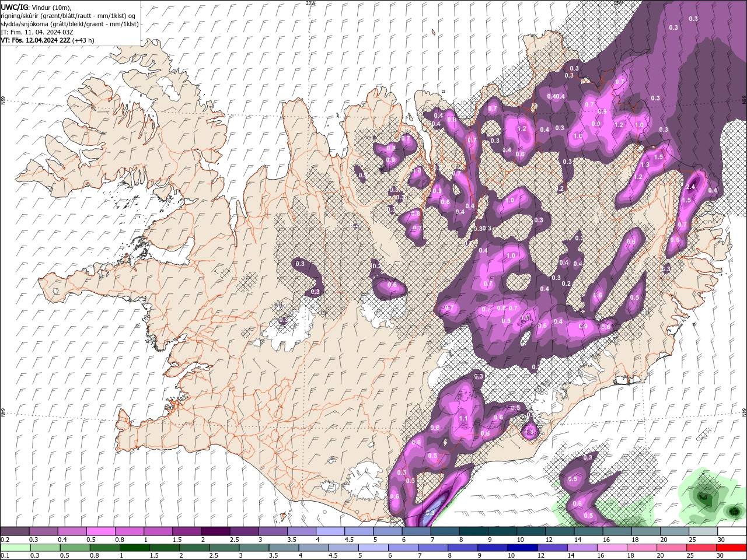Click the upper legend swatch labeled 0.2
The image size is (747, 560).
tap(15, 531)
